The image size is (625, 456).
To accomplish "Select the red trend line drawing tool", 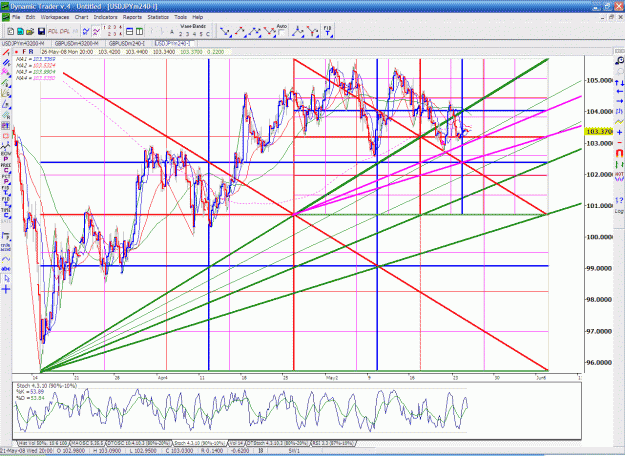I will coord(6,53).
